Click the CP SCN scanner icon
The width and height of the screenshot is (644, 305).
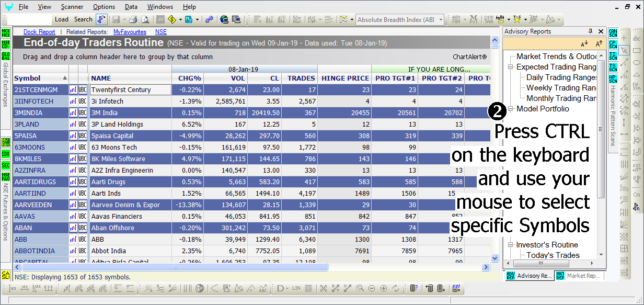tap(613, 44)
